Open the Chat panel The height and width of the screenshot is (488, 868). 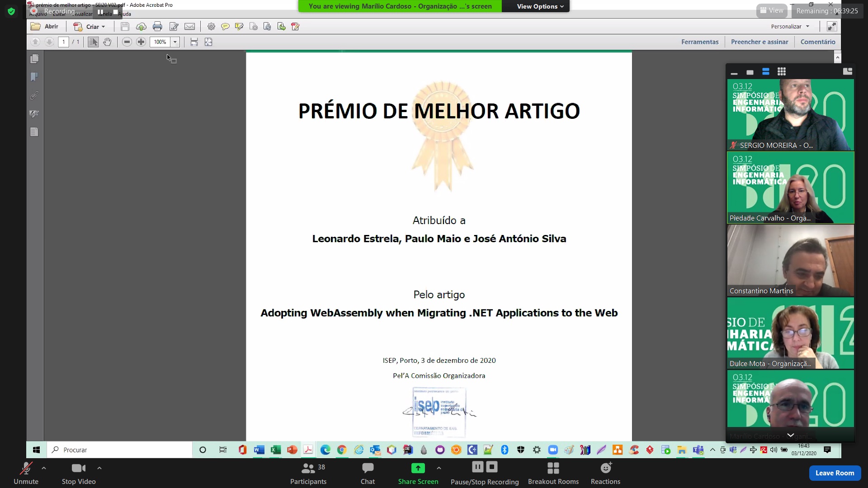tap(368, 473)
